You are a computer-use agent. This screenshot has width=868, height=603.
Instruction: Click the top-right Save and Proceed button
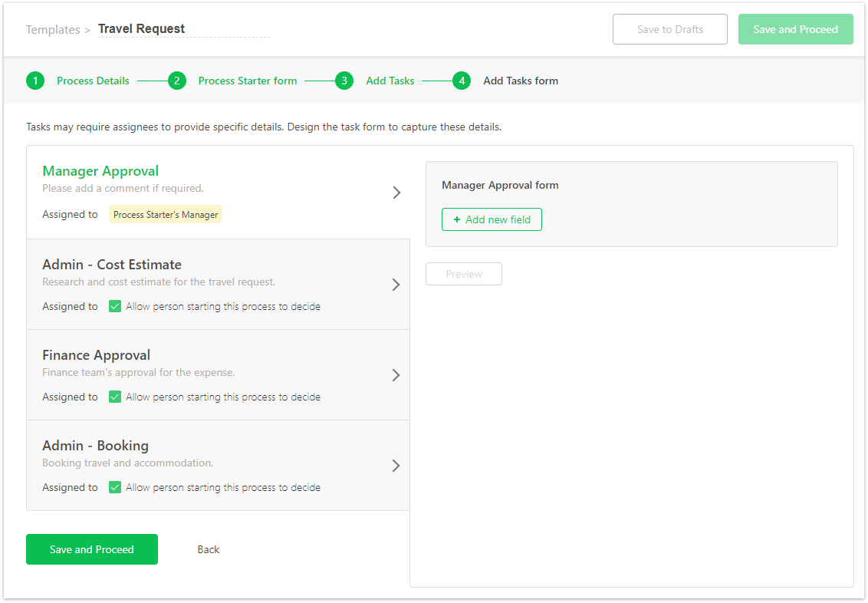pyautogui.click(x=795, y=29)
